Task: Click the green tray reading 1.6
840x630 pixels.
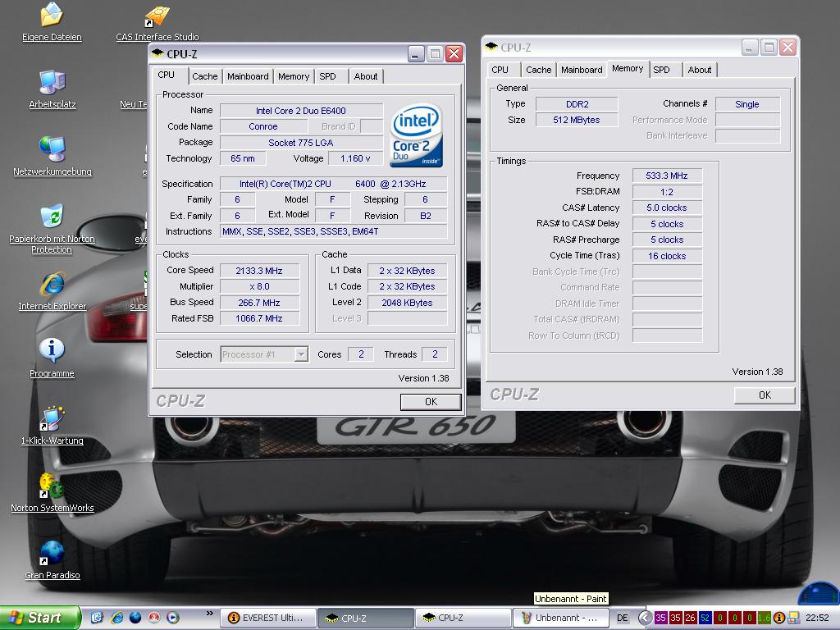Action: [x=764, y=618]
